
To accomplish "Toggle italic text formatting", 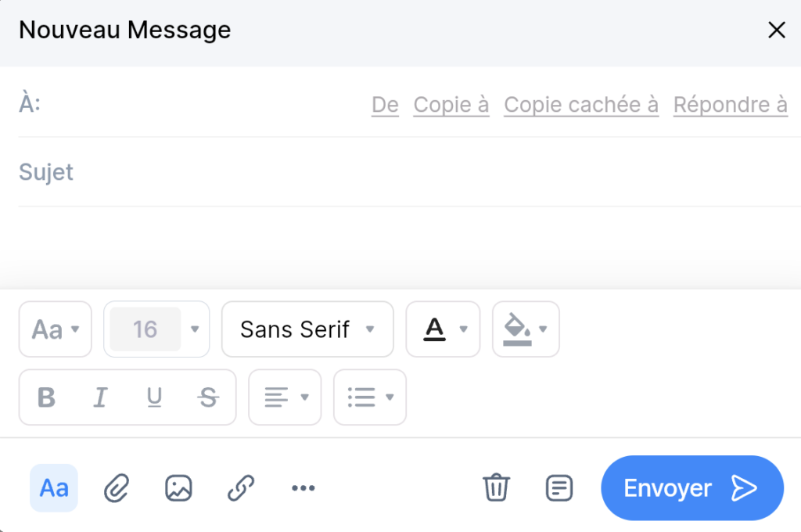I will pos(100,397).
